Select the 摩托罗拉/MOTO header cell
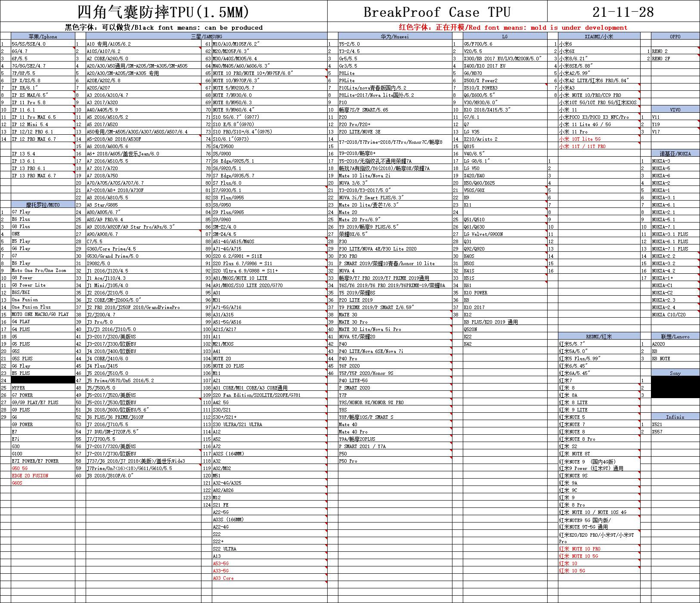Screen dimensions: 700x603 (x=43, y=205)
